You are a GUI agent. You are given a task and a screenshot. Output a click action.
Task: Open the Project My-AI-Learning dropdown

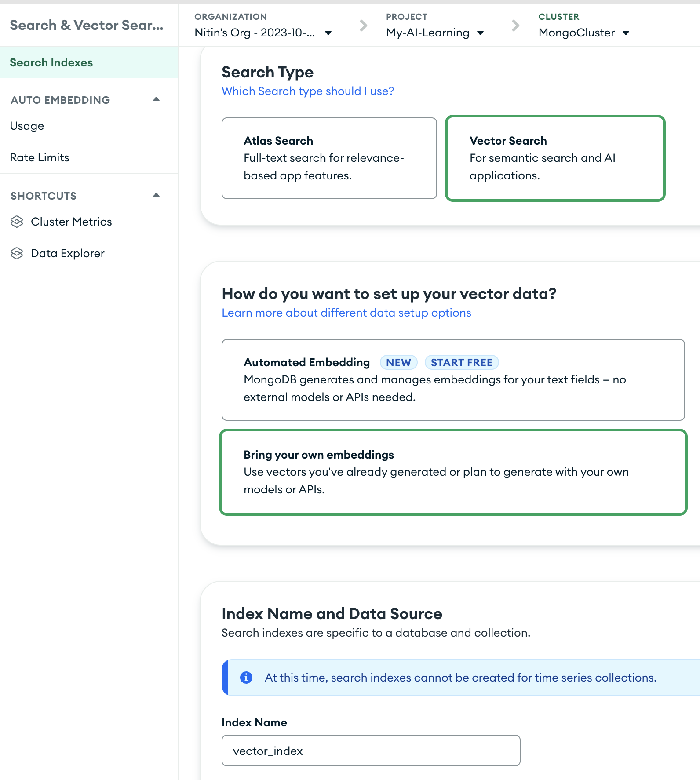pos(435,33)
